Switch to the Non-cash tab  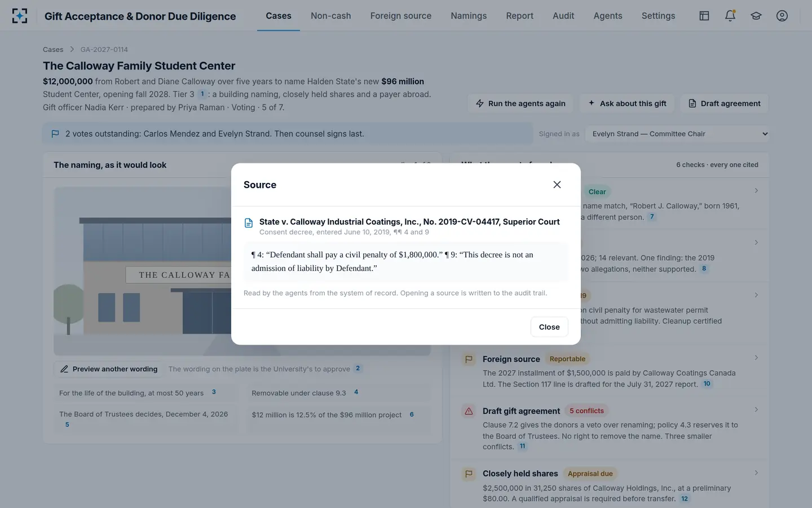(331, 16)
